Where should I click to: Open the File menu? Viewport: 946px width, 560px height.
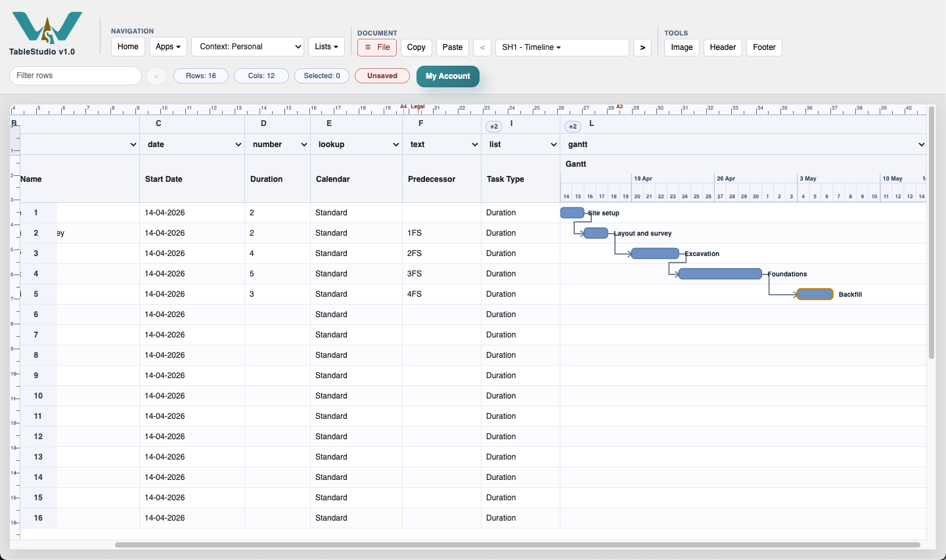pyautogui.click(x=377, y=47)
